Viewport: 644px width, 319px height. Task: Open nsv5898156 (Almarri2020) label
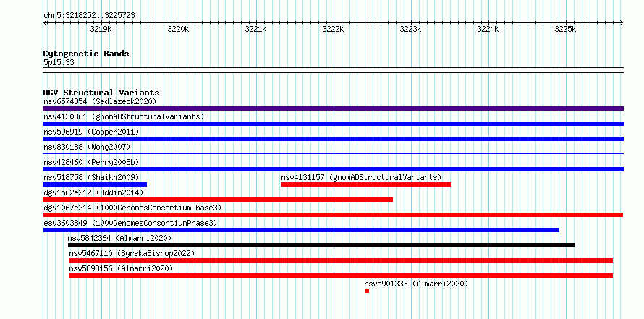click(121, 268)
